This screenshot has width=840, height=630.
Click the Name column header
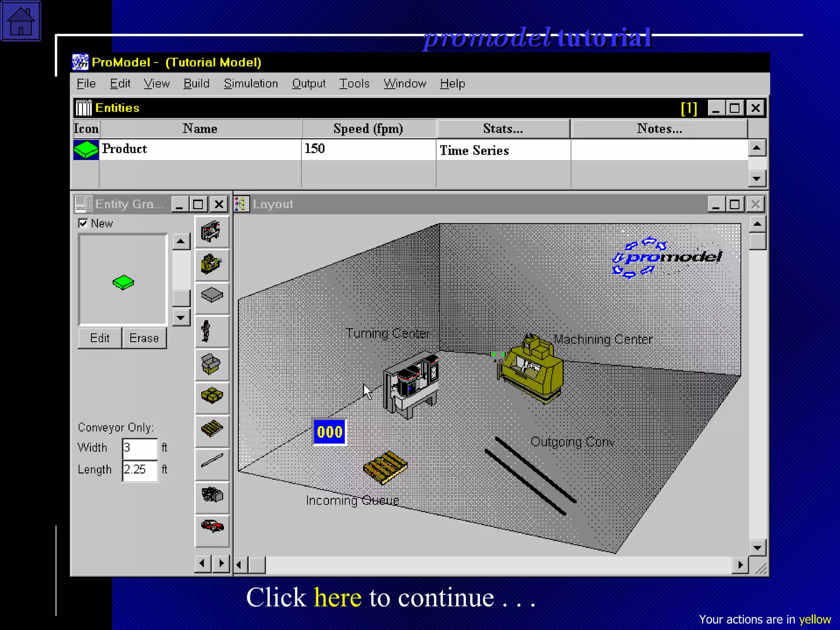click(200, 129)
